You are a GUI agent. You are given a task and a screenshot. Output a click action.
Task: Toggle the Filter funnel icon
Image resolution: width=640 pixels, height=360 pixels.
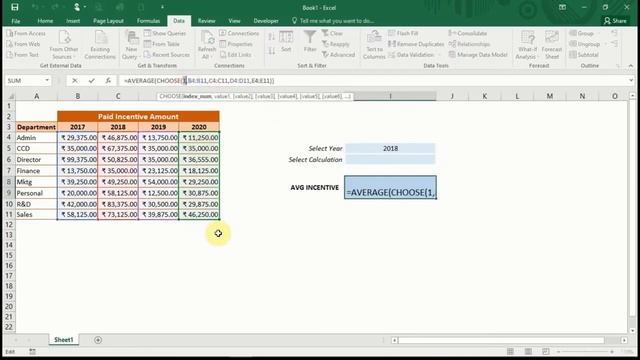click(x=310, y=42)
